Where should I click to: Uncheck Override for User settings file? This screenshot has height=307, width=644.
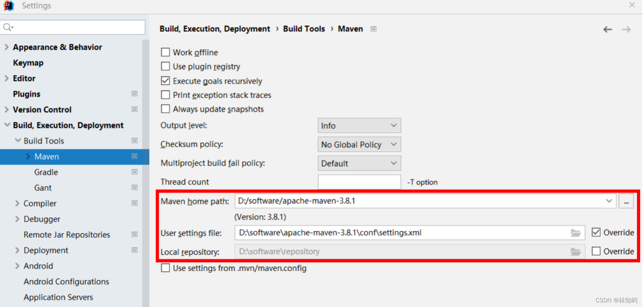pos(597,232)
